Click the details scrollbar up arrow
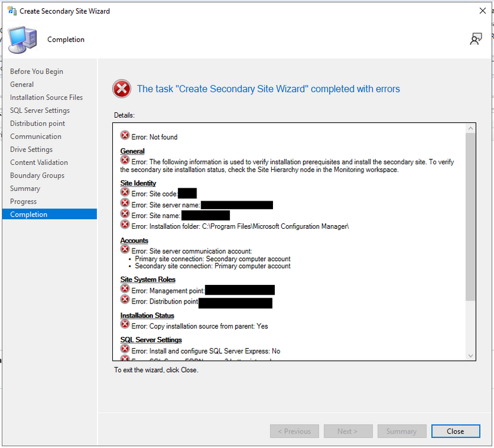The width and height of the screenshot is (494, 448). [x=470, y=128]
